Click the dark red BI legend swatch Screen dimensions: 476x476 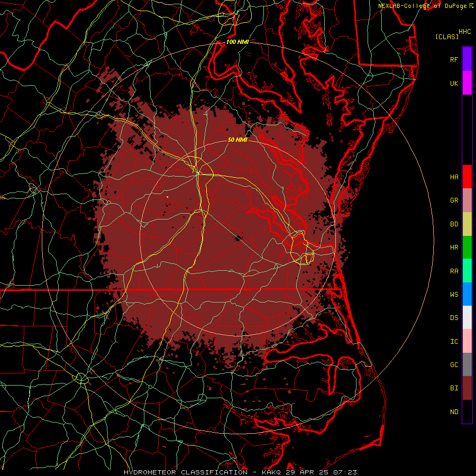coord(467,388)
